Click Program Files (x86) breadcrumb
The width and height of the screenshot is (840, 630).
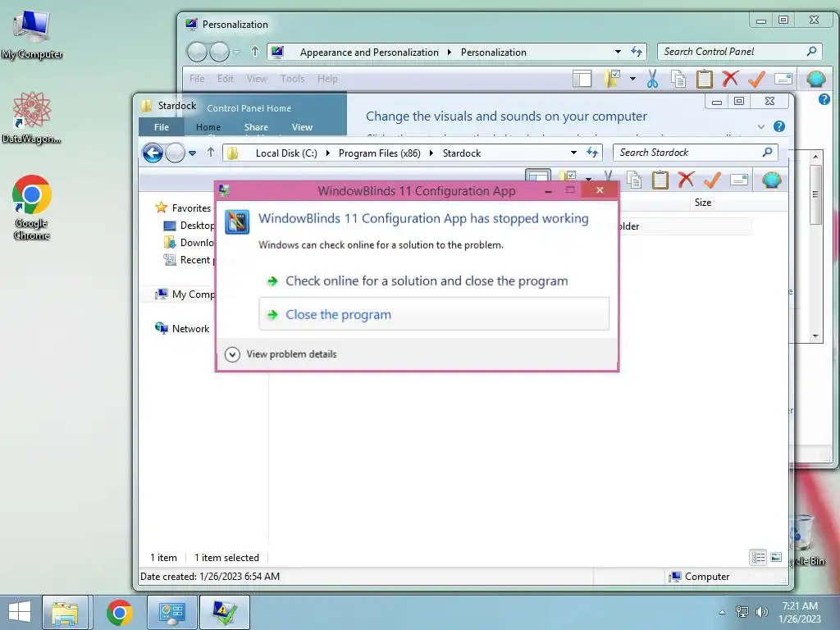click(x=379, y=153)
